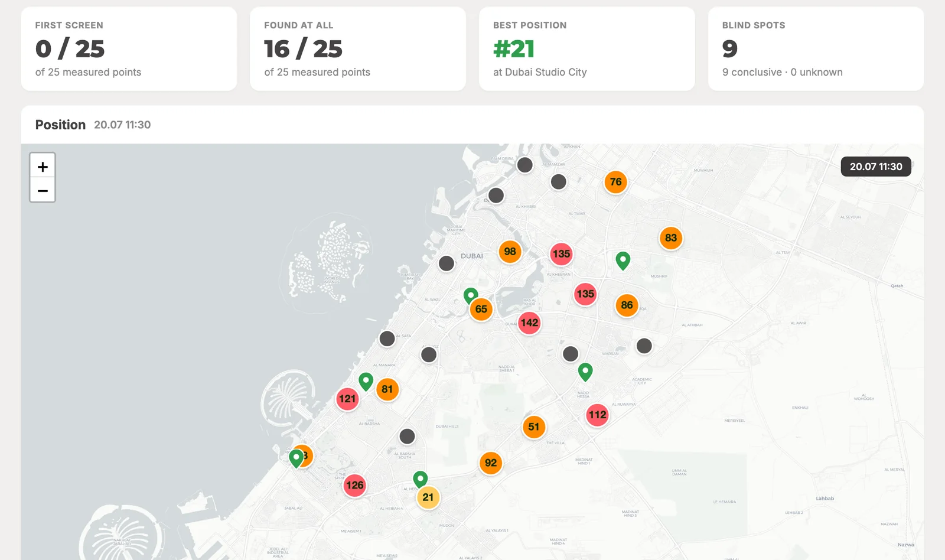Select the gray dot above Al Barsha South
Screen dimensions: 945x560
pos(408,437)
